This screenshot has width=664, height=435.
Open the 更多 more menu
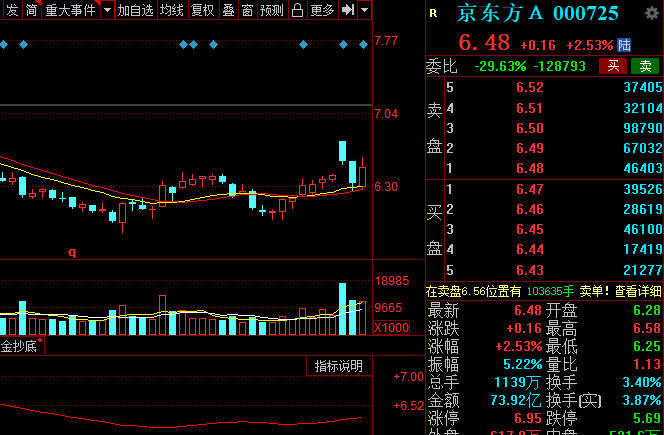[322, 10]
